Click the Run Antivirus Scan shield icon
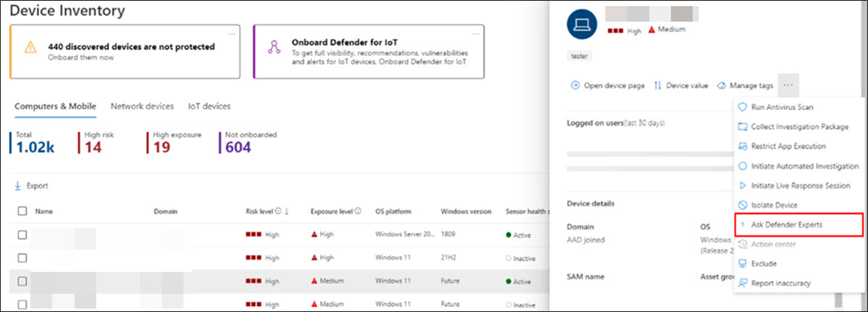Screen dimensions: 868x312 (743, 107)
